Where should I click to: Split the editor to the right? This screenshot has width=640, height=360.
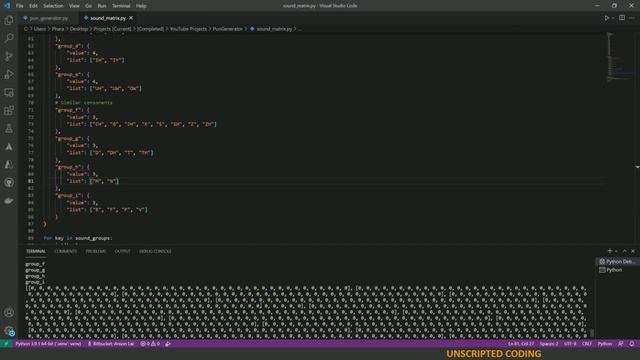pyautogui.click(x=622, y=18)
